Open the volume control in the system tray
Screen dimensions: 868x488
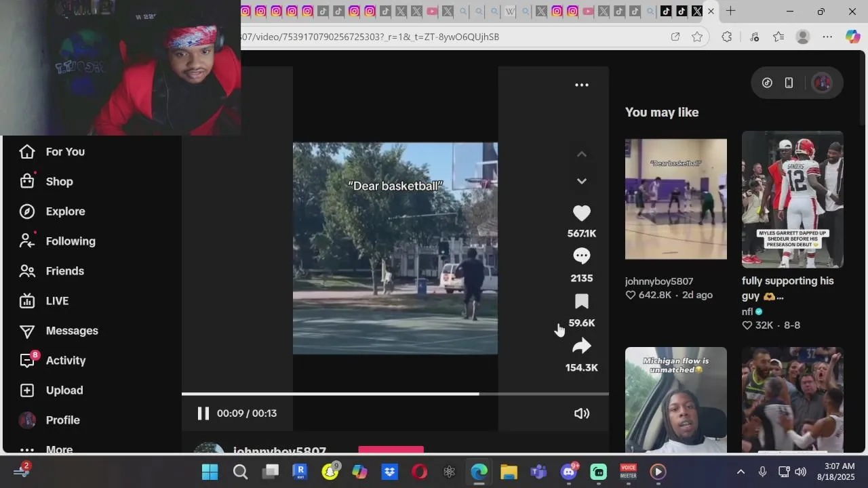[x=800, y=472]
